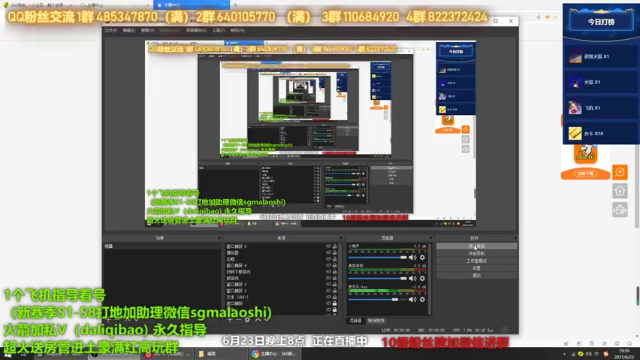Hide the 窗口捕获 5 source via eye
Viewport: 640px width, 360px height.
click(328, 247)
